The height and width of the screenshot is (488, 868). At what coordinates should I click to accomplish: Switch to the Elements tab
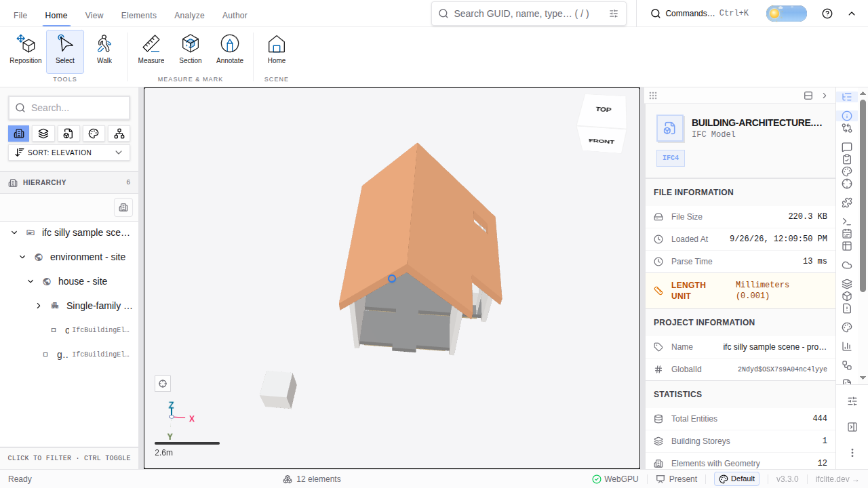(x=139, y=15)
